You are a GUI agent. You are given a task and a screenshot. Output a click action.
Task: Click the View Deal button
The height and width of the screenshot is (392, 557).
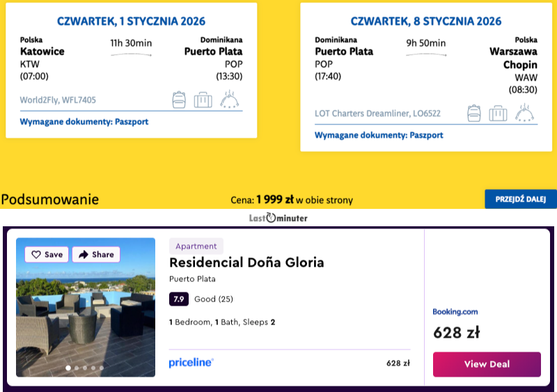487,364
